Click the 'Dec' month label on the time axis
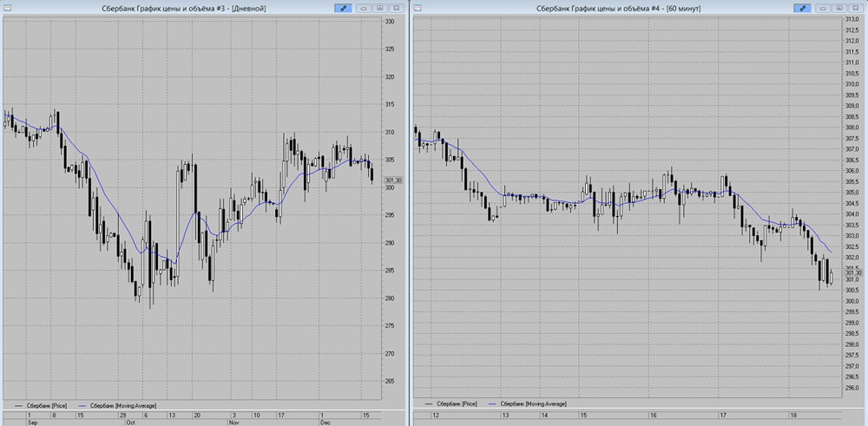Viewport: 868px width, 426px height. (x=324, y=423)
